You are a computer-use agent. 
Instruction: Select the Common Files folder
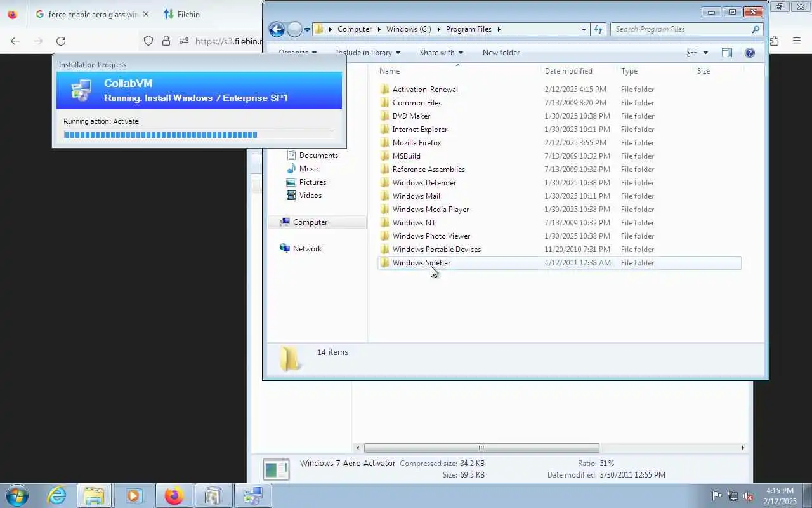pos(417,103)
